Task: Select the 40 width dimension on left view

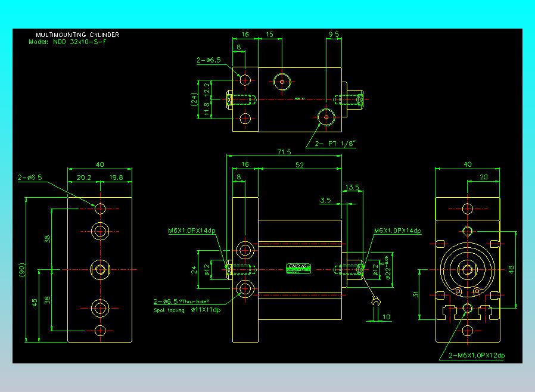Action: (99, 164)
